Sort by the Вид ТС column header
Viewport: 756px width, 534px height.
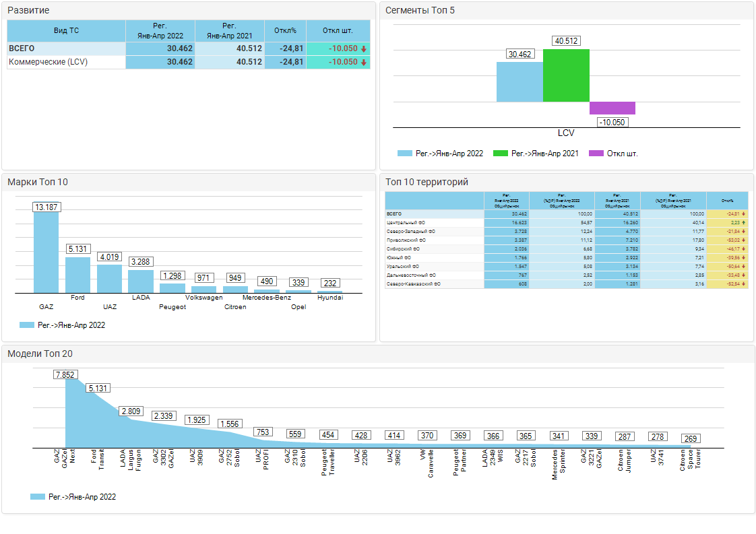[66, 31]
